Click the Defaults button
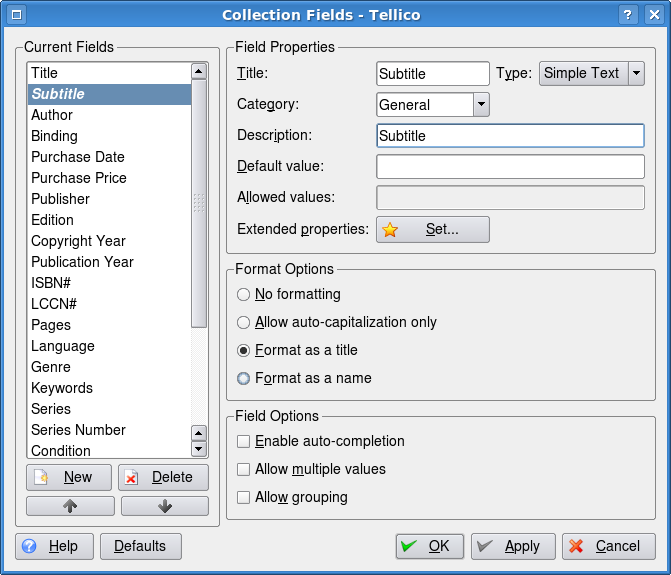 tap(141, 546)
